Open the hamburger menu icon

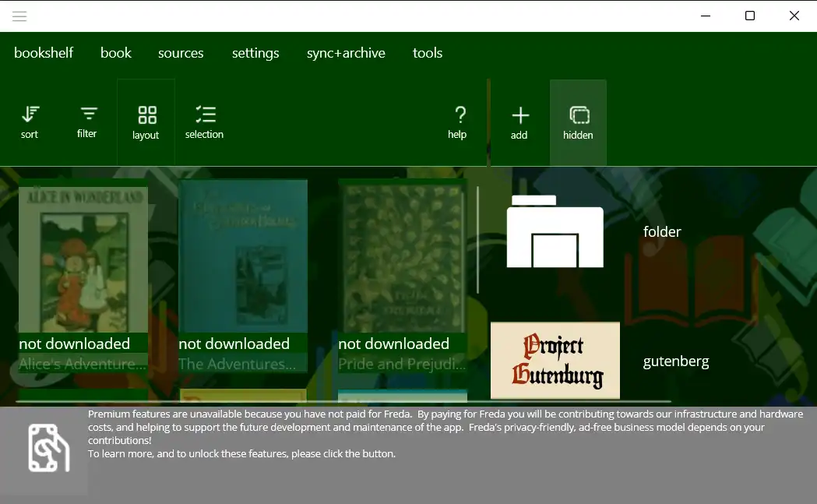[x=19, y=16]
